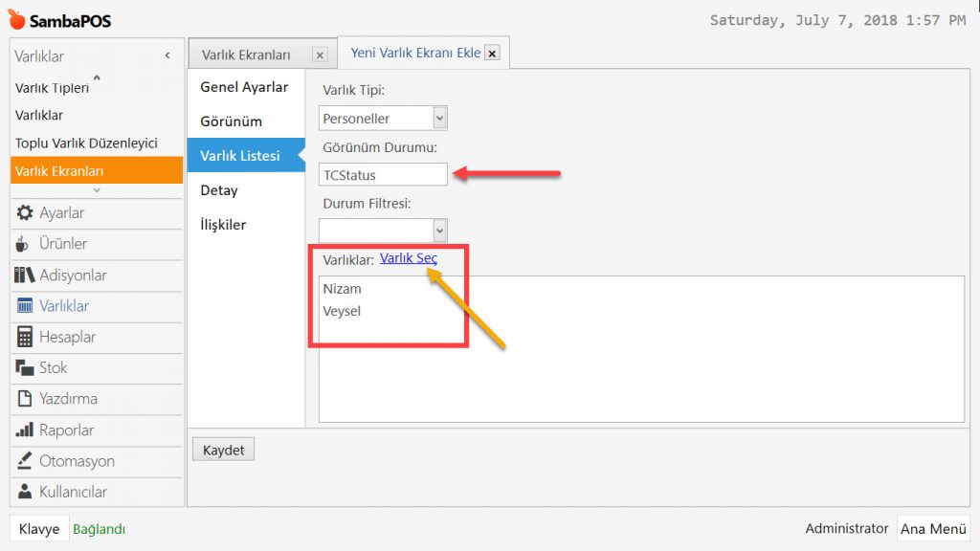Click the Kullanıcılar person icon
This screenshot has width=980, height=551.
25,492
